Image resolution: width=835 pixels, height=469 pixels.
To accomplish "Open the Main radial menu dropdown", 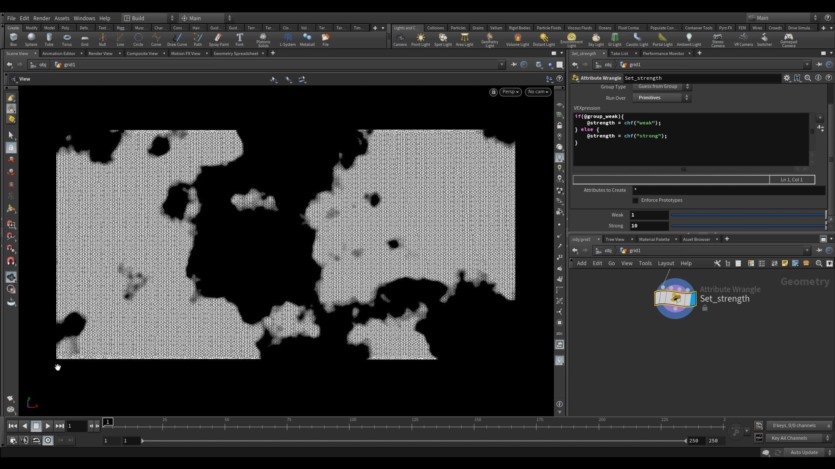I will point(206,18).
